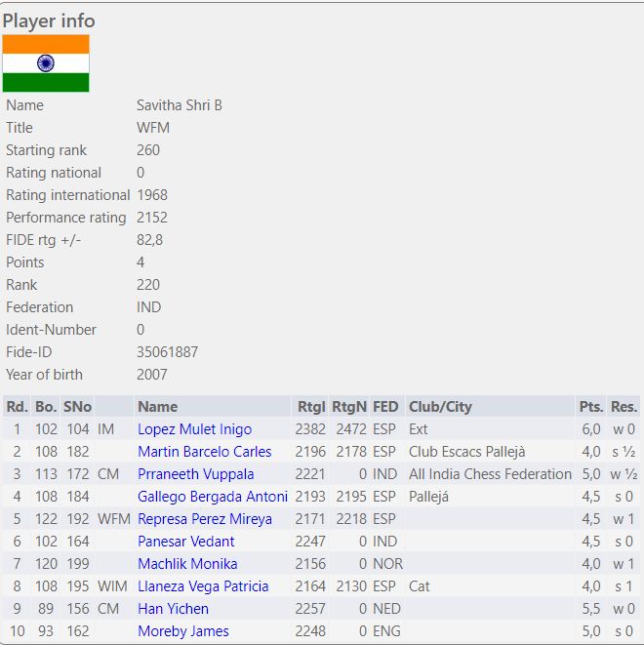Open the Machlik Monika link
The height and width of the screenshot is (645, 644).
(187, 564)
